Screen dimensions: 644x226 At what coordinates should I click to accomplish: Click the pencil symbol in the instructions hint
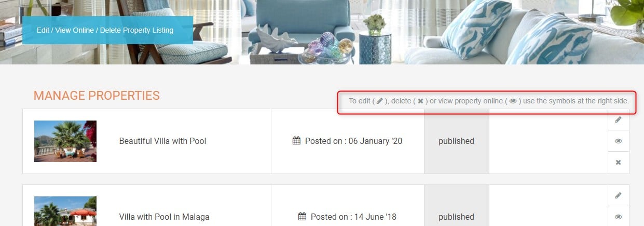(x=379, y=101)
